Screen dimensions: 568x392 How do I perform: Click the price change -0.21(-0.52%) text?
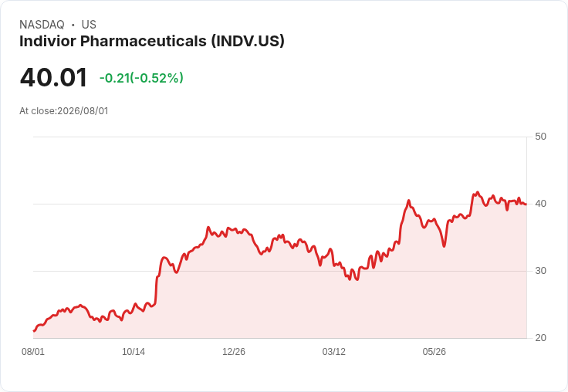point(141,78)
